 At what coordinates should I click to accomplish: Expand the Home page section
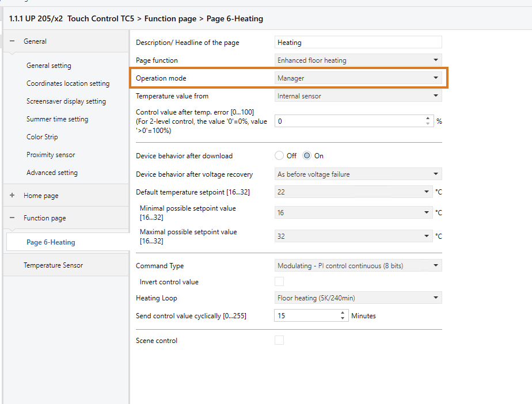[x=12, y=196]
